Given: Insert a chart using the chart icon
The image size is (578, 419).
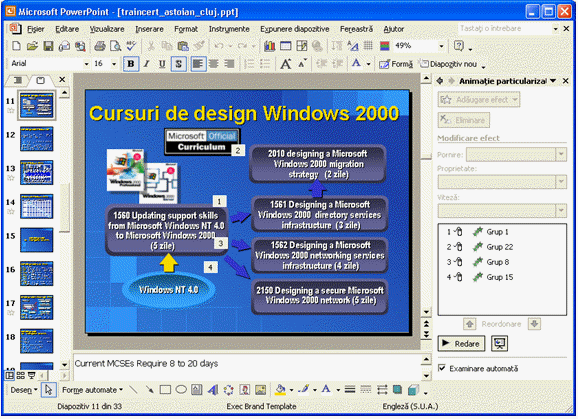Looking at the screenshot, I should click(x=269, y=46).
